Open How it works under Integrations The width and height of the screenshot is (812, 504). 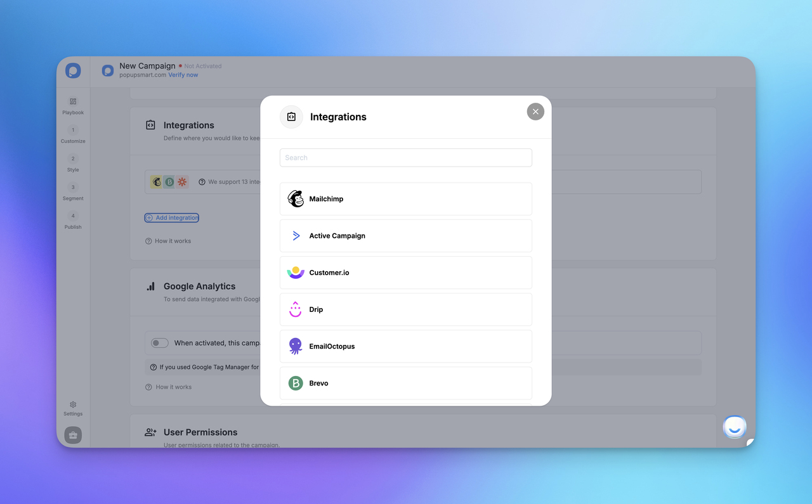tap(168, 241)
